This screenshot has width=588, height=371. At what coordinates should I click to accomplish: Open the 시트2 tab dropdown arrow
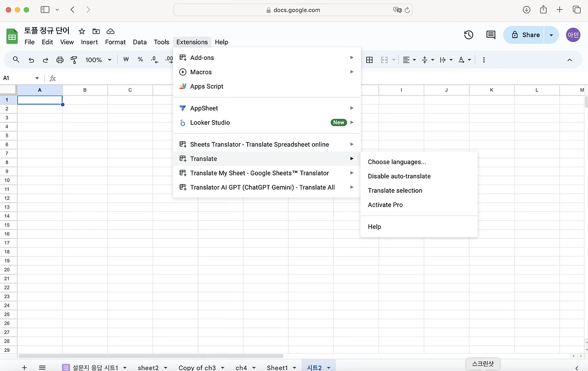(x=328, y=368)
